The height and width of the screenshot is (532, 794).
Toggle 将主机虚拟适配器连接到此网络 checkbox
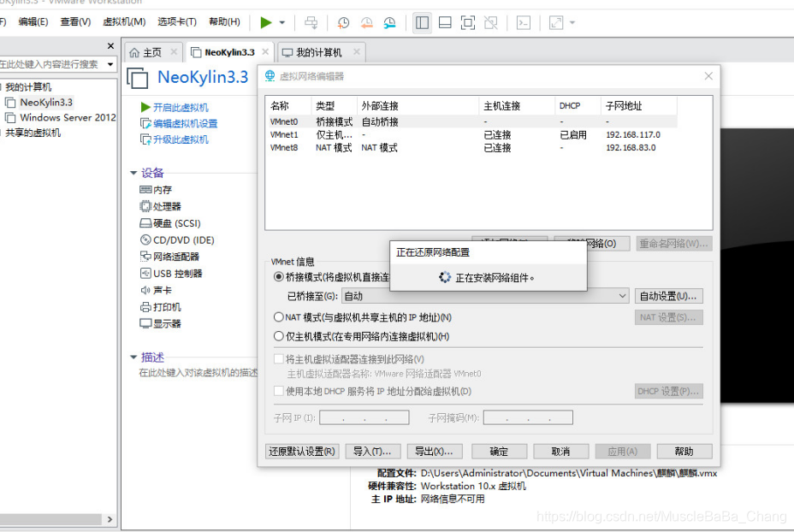[x=279, y=359]
